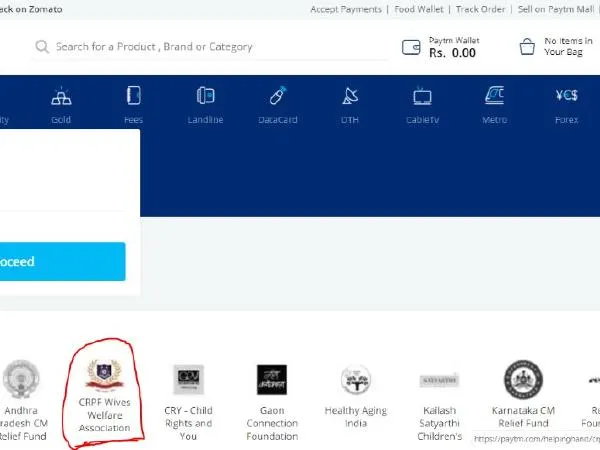This screenshot has height=450, width=600.
Task: Focus the product search field
Action: point(210,47)
